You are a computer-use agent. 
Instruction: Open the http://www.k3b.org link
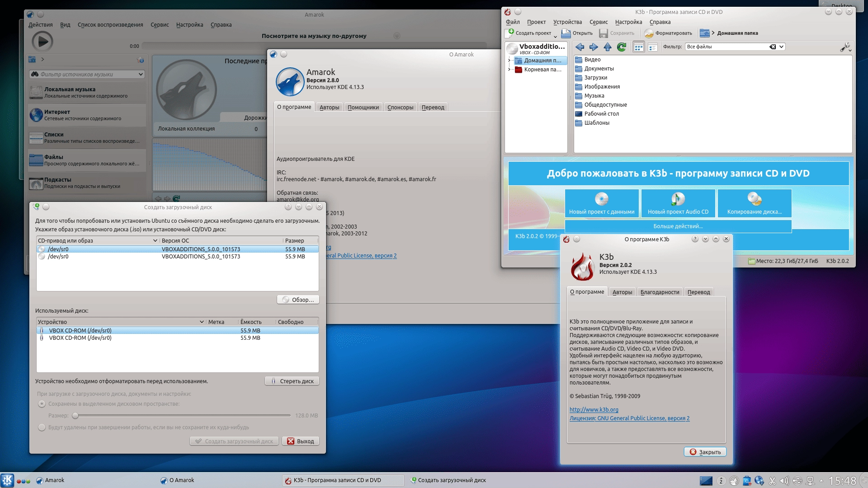pos(594,410)
